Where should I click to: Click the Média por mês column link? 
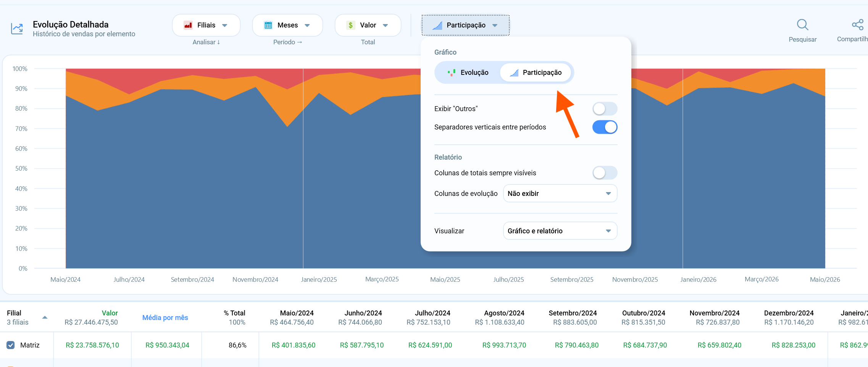point(165,318)
